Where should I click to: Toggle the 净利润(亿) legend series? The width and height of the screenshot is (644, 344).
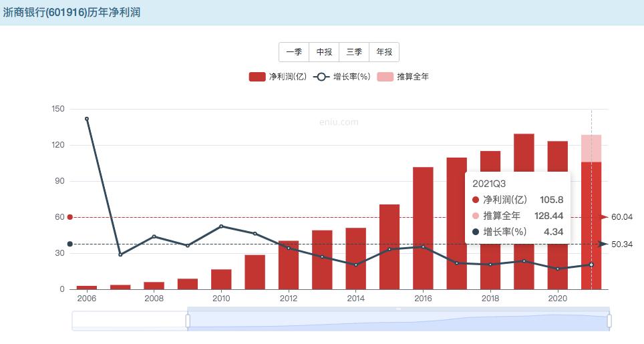tap(278, 77)
